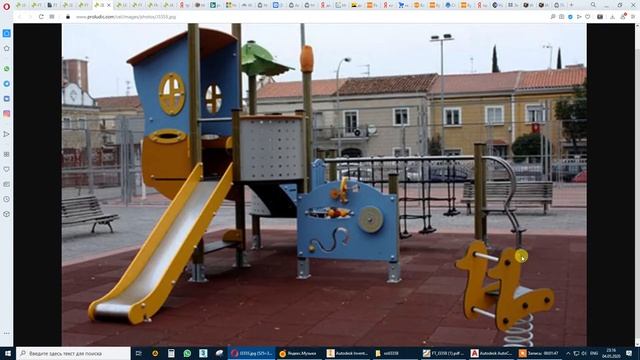Click the taskbar clock and date
The height and width of the screenshot is (360, 640).
click(611, 353)
